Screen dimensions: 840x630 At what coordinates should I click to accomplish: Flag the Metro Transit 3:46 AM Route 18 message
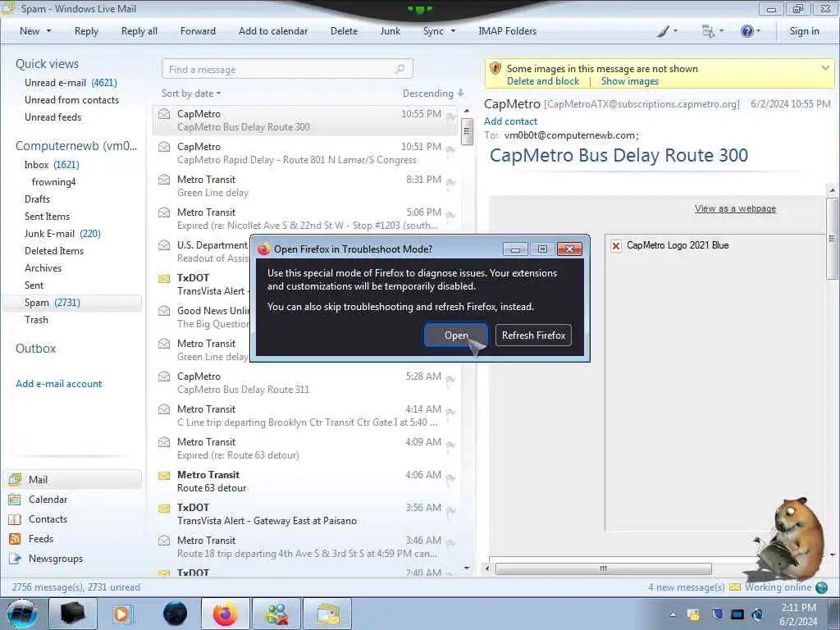point(450,543)
